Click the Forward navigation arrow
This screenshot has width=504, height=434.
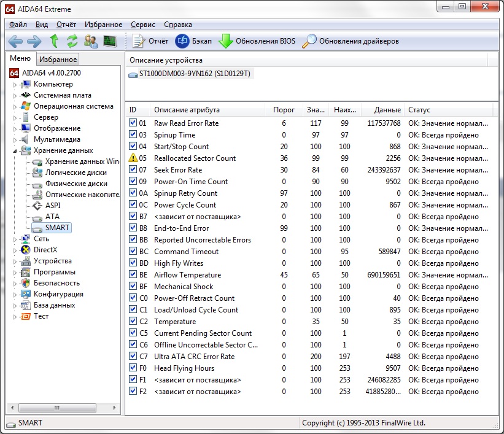(x=34, y=41)
